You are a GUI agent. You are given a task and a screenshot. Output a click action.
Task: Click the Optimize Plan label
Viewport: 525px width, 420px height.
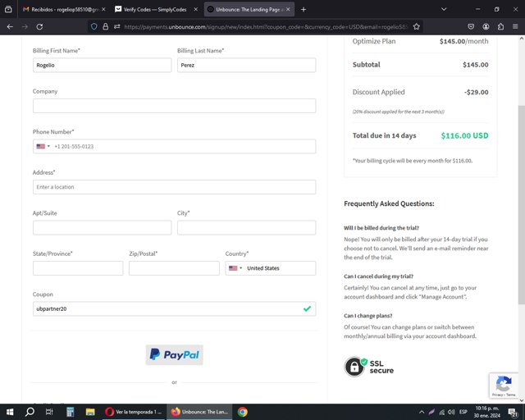pos(374,41)
